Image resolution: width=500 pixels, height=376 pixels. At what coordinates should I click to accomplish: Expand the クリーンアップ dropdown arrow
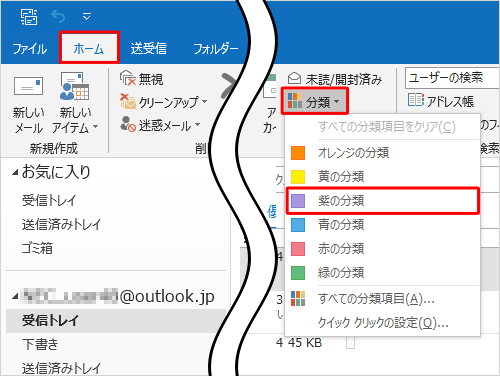[x=204, y=101]
